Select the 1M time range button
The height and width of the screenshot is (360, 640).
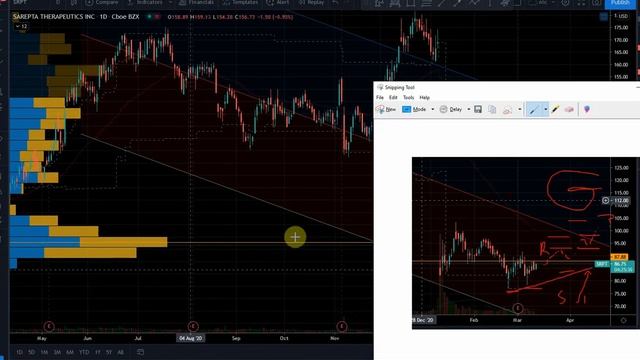(x=44, y=352)
